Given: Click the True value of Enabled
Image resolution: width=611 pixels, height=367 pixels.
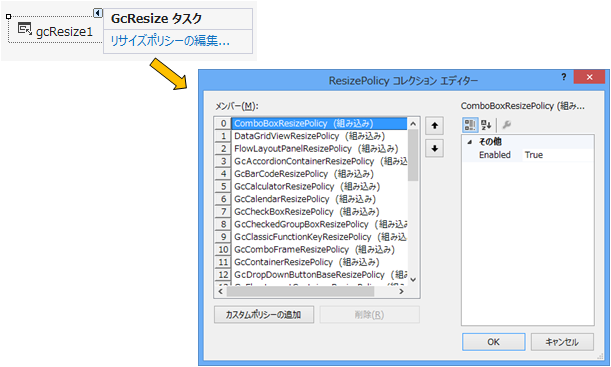Looking at the screenshot, I should (534, 155).
